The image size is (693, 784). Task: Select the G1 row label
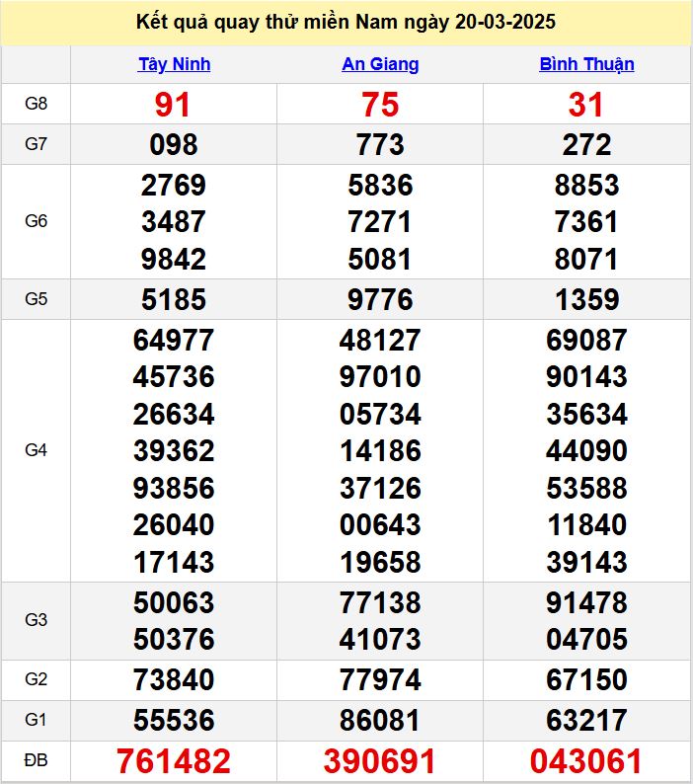point(36,720)
